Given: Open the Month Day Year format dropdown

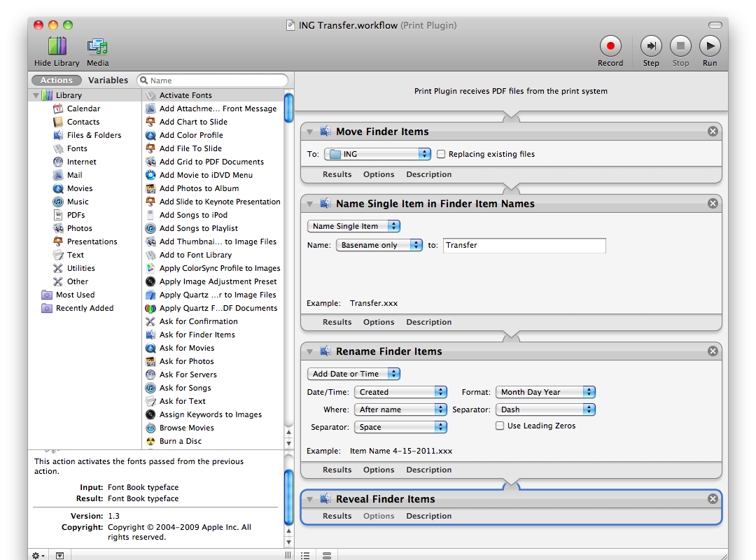Looking at the screenshot, I should click(x=546, y=392).
